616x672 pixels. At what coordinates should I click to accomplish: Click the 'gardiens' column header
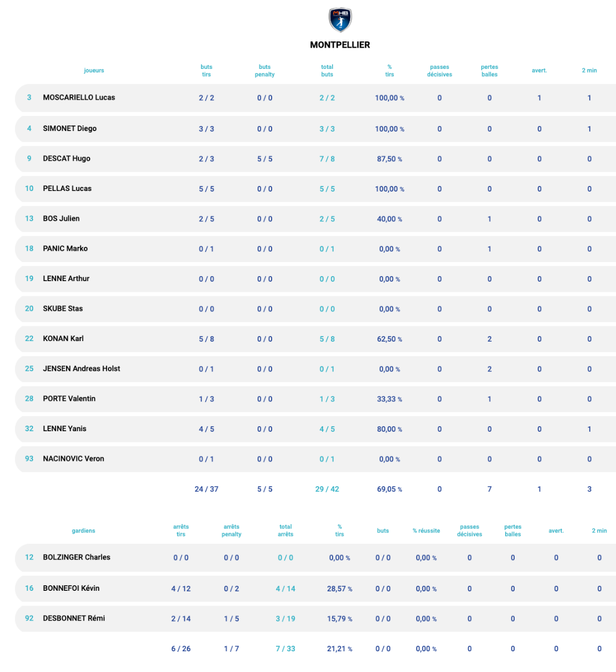[x=83, y=531]
